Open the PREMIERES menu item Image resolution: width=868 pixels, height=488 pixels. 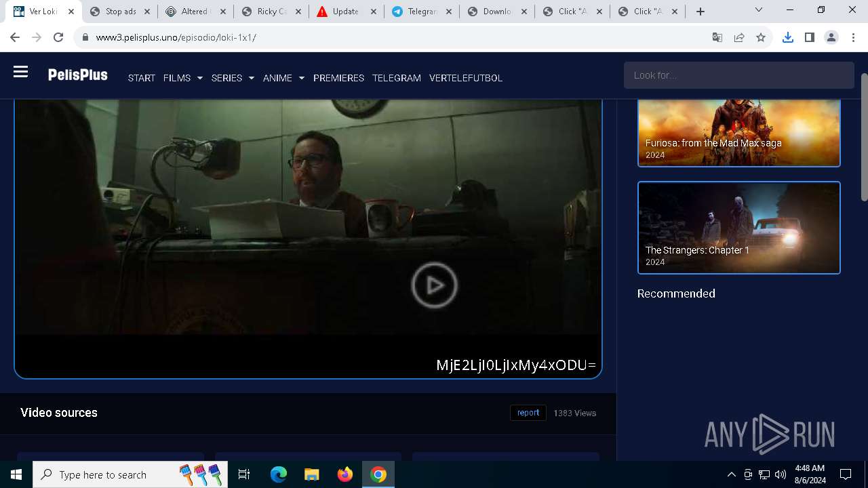click(x=338, y=78)
